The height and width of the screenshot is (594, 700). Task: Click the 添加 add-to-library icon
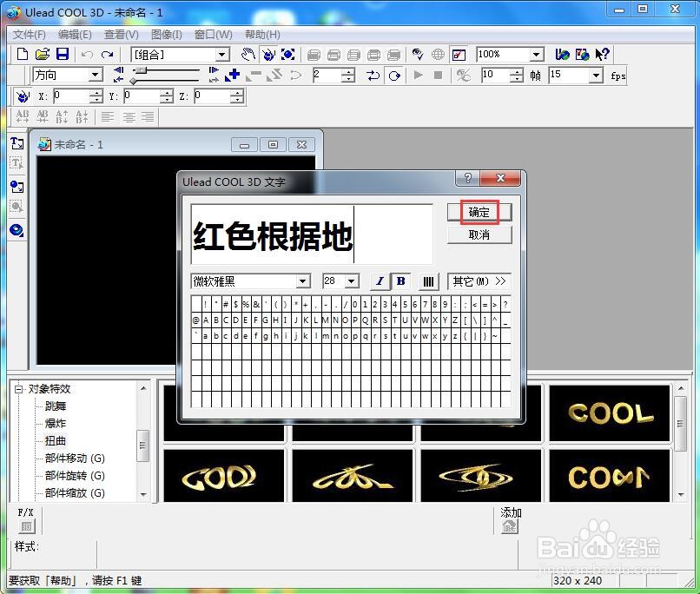pyautogui.click(x=510, y=526)
